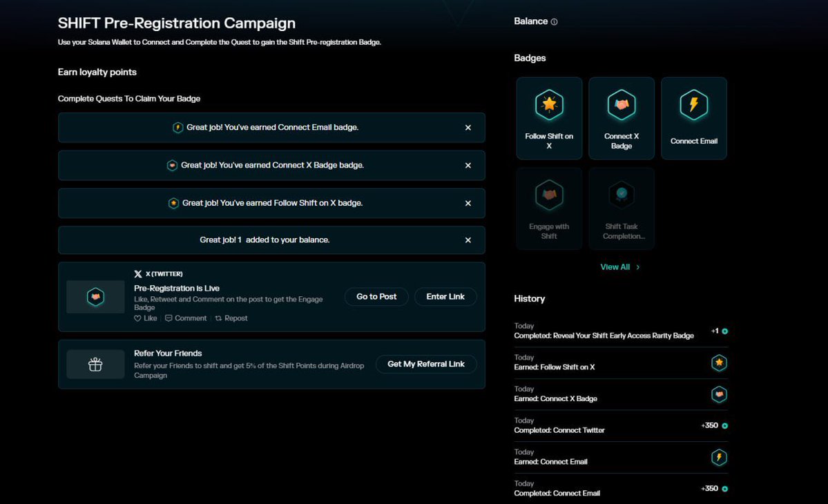Click the point coin beside +1 in History

pos(725,331)
